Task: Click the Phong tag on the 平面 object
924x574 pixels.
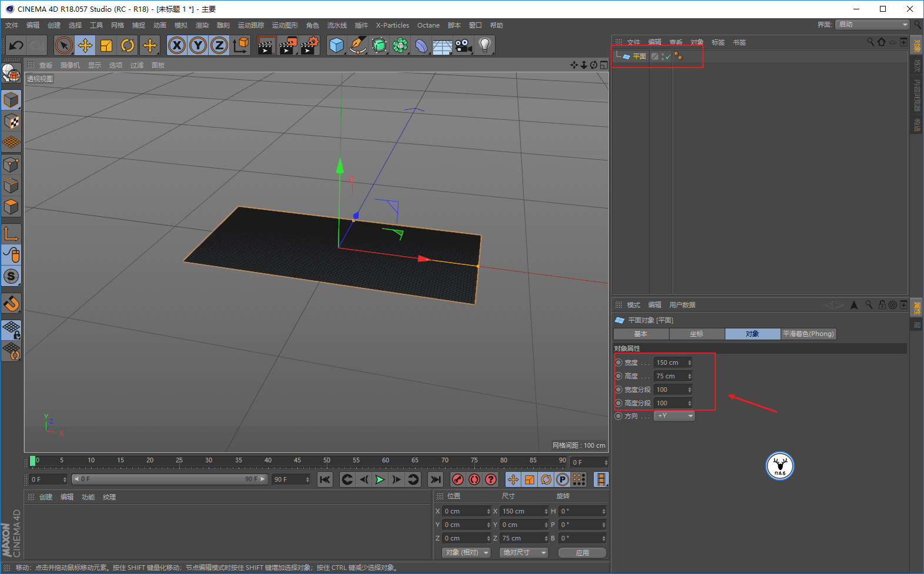Action: (x=678, y=56)
